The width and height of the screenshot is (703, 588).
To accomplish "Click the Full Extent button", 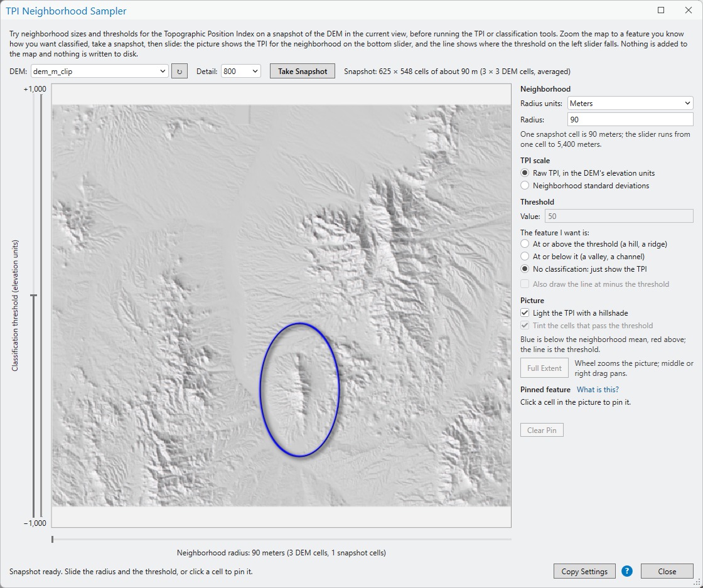I will 544,368.
